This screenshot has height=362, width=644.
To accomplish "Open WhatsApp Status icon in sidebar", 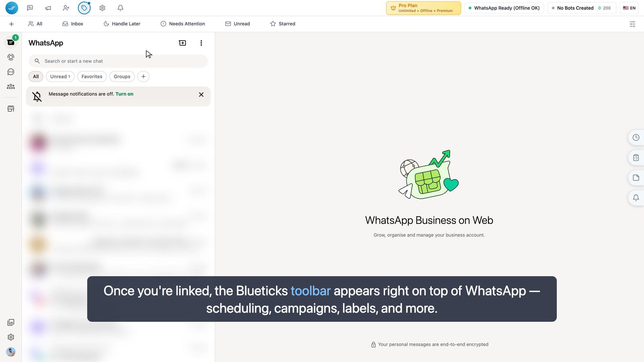I will pyautogui.click(x=11, y=57).
